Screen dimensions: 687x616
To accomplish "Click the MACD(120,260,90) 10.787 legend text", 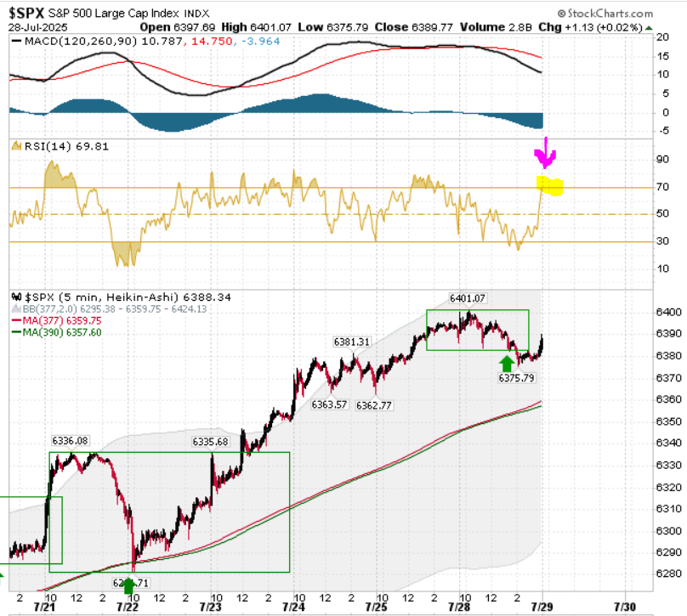I will coord(104,41).
